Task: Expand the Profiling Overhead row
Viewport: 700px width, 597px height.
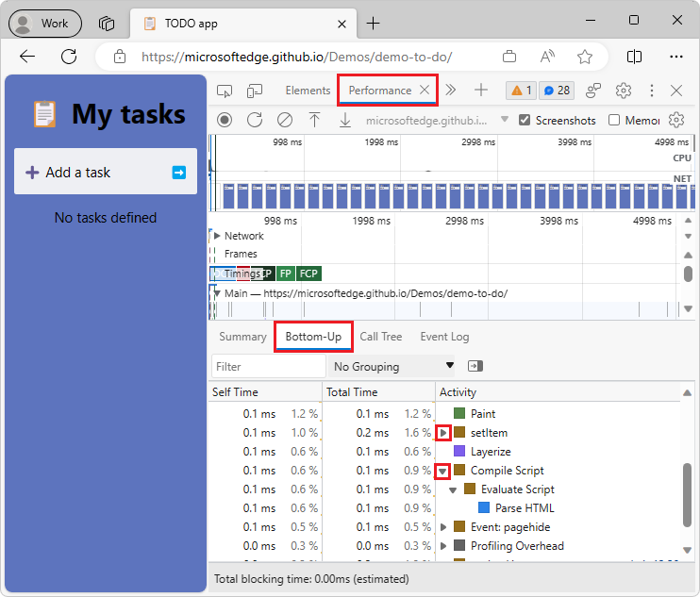Action: click(443, 546)
